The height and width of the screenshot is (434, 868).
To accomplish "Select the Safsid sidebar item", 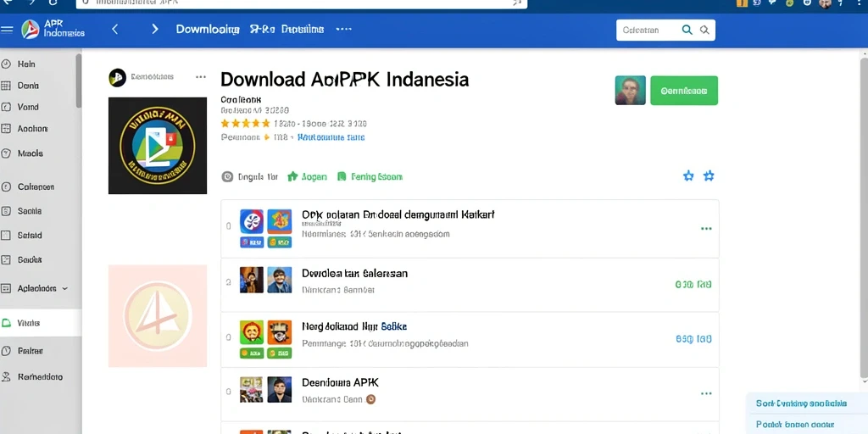I will (30, 236).
